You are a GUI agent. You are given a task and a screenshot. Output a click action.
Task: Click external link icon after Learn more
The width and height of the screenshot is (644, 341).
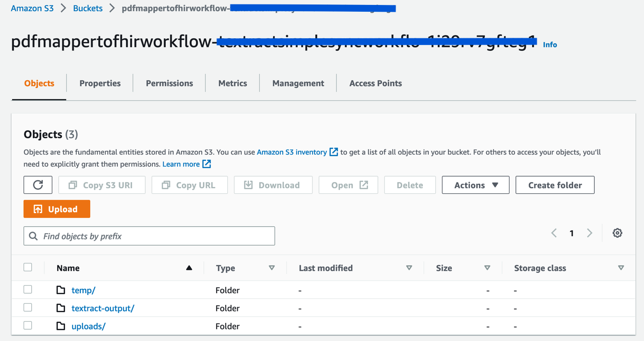click(x=207, y=164)
